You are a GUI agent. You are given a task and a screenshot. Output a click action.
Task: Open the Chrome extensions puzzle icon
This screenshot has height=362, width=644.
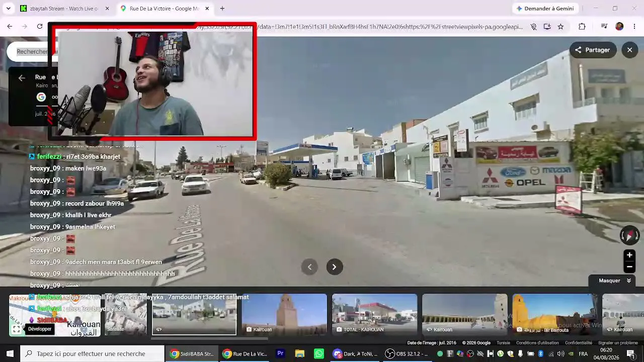[x=582, y=27]
